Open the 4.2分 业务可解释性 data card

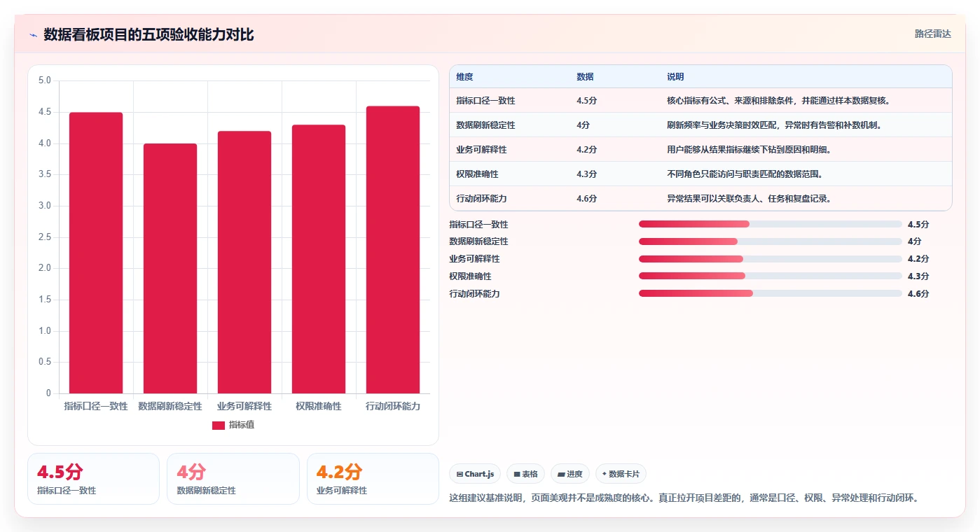(x=373, y=479)
